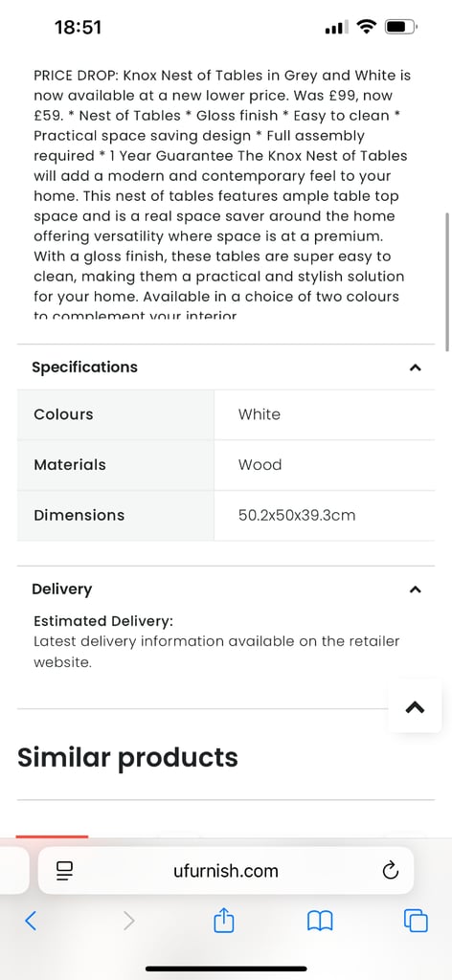Tap the Safari forward arrow
Image resolution: width=452 pixels, height=980 pixels.
tap(128, 920)
